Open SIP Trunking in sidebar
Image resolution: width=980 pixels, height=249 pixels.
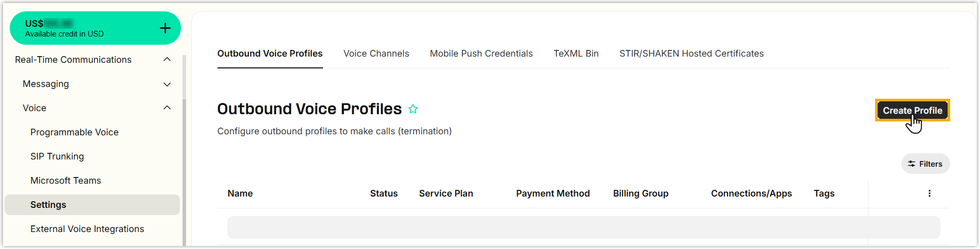pyautogui.click(x=57, y=156)
